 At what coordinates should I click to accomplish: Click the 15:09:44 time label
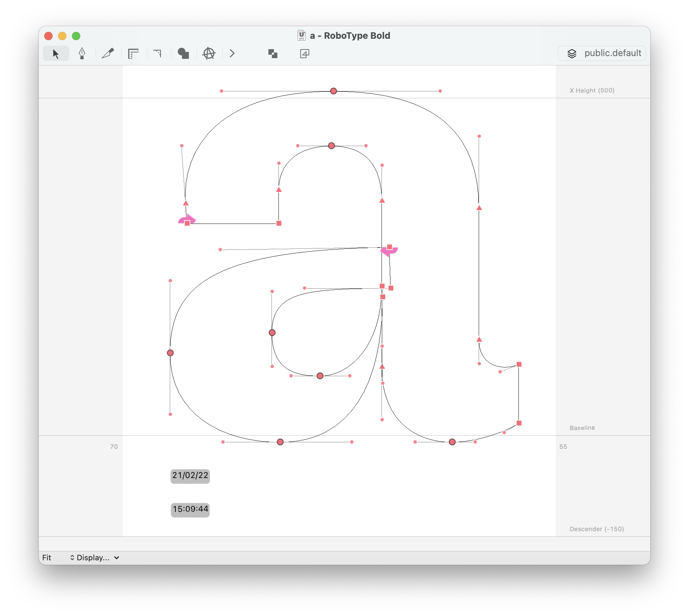pos(190,509)
